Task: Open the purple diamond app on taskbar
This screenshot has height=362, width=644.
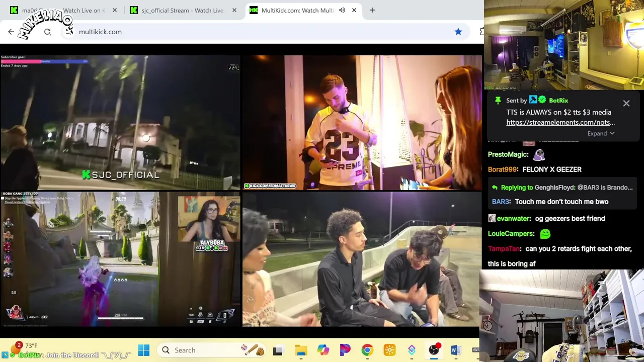Action: [412, 350]
